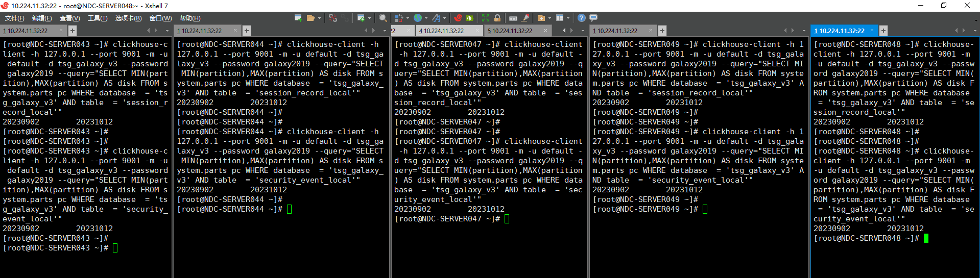Open the Find magnifier tool
980x278 pixels.
pyautogui.click(x=383, y=18)
